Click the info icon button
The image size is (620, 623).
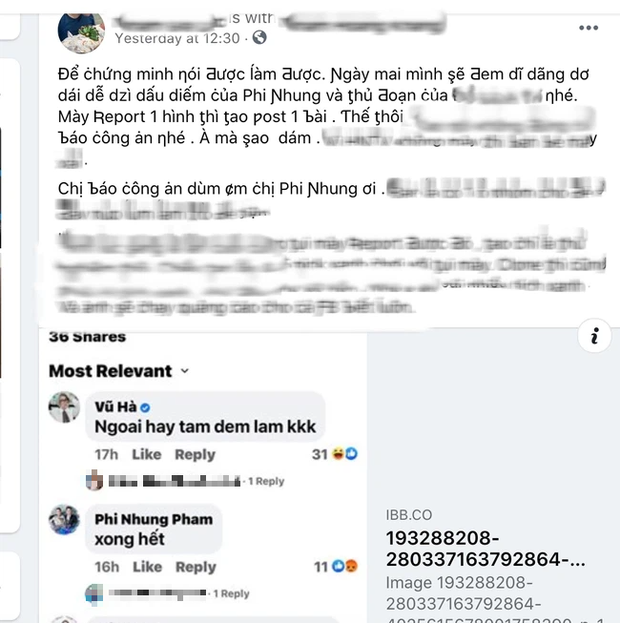595,336
